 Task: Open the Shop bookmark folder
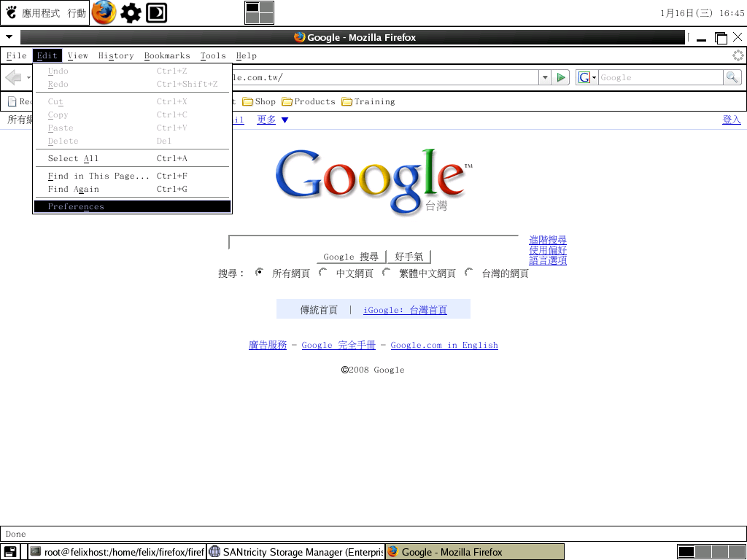tap(259, 101)
